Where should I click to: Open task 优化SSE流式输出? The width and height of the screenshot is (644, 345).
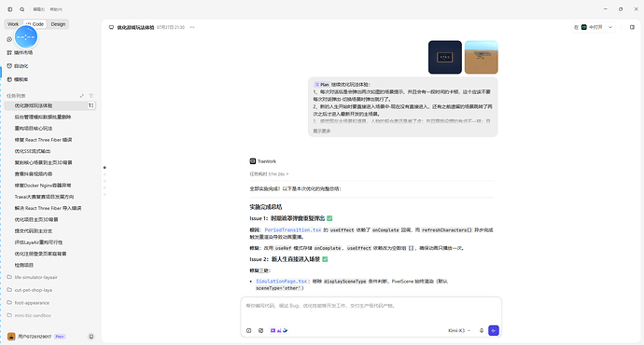coord(33,151)
